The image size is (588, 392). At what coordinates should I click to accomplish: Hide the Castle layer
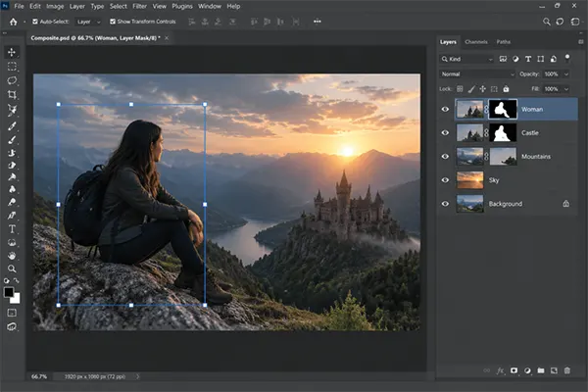click(x=445, y=133)
